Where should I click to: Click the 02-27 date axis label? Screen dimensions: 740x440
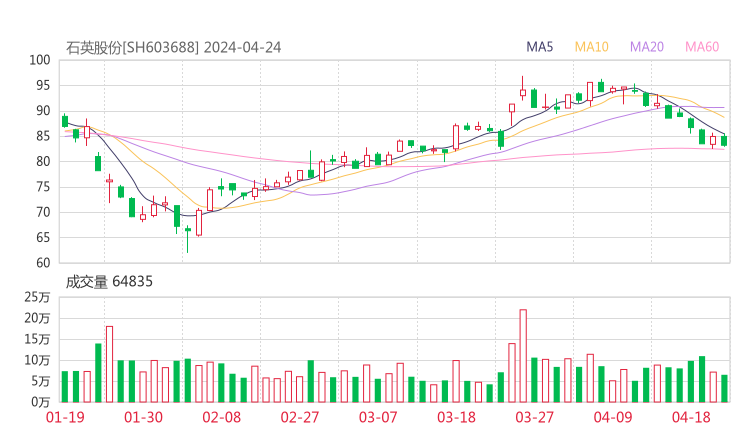[x=300, y=417]
